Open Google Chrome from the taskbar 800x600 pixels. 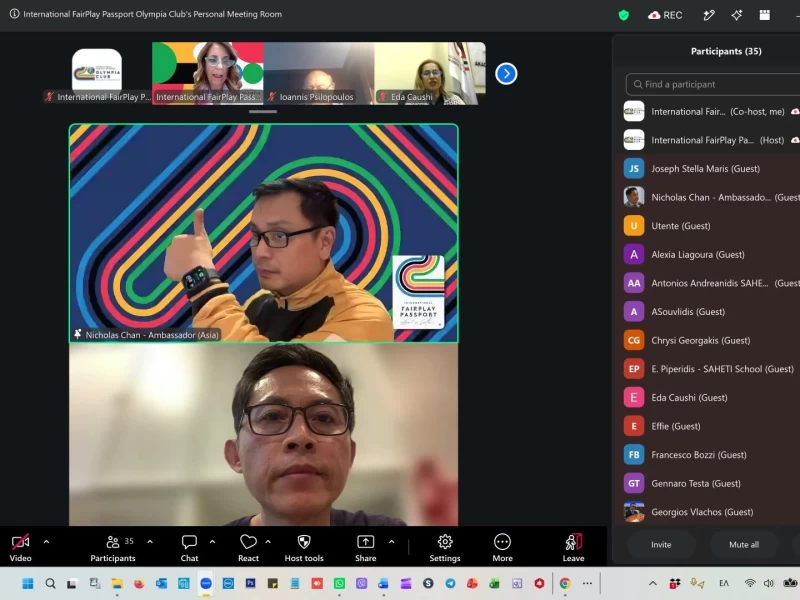[565, 583]
